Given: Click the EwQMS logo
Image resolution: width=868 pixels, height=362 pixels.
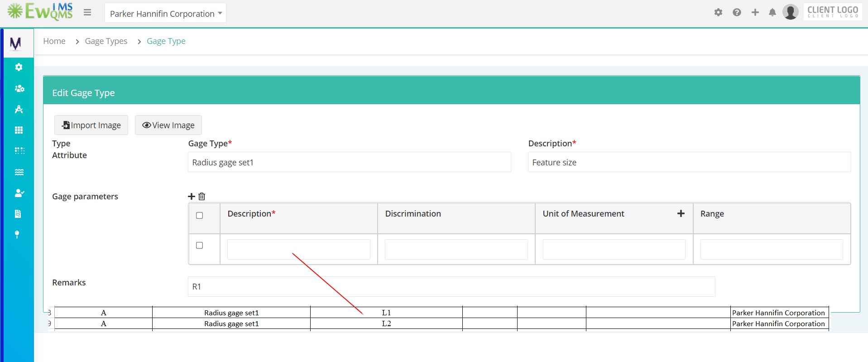Looking at the screenshot, I should [x=40, y=12].
